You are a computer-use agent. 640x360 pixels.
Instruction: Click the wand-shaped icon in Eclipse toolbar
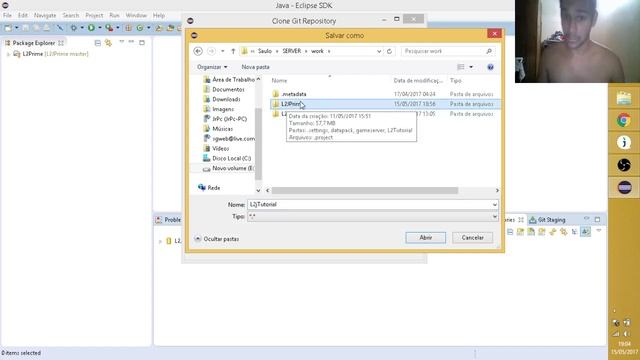point(60,28)
